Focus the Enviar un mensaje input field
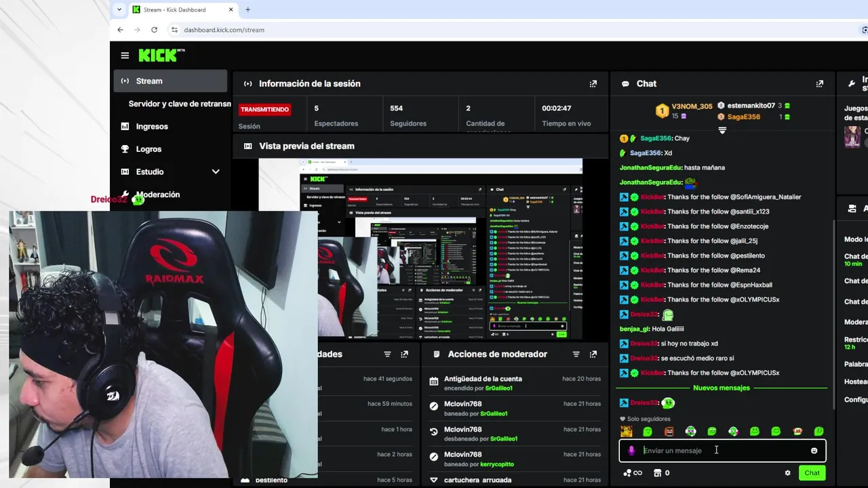 [723, 451]
